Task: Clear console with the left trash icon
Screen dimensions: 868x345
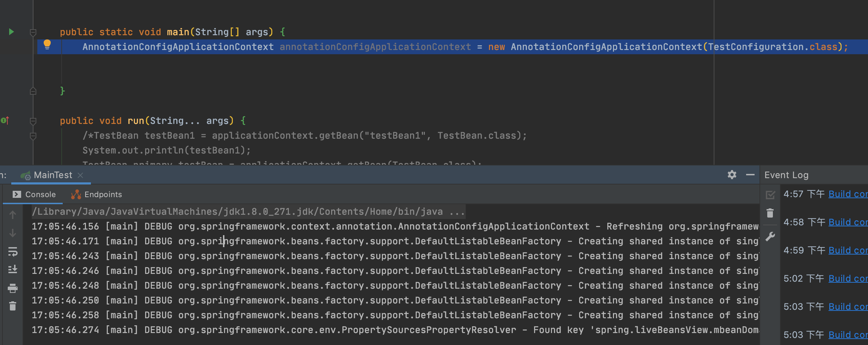Action: 13,306
